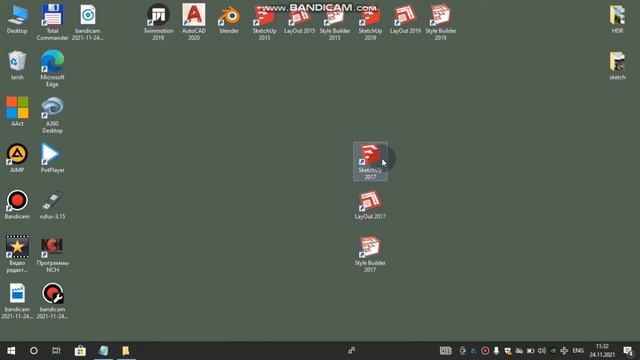
Task: Open the touch keyboard tray icon
Action: pyautogui.click(x=445, y=351)
